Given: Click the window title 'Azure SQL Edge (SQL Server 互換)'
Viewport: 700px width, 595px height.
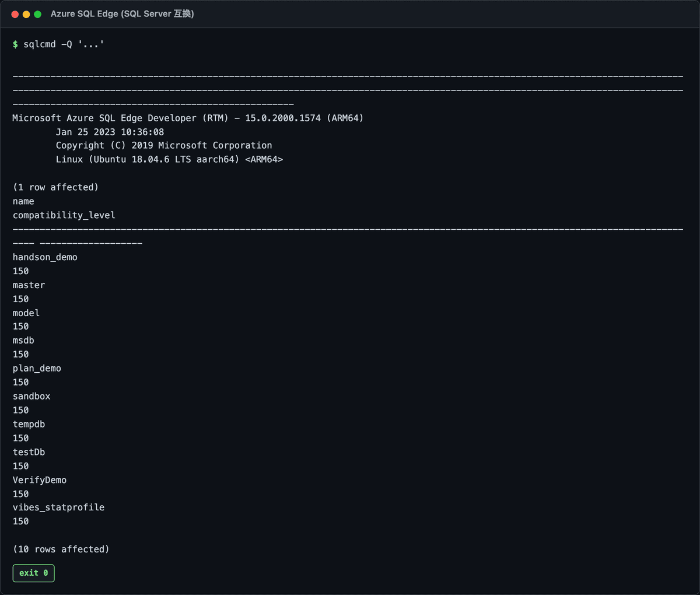Looking at the screenshot, I should (123, 14).
